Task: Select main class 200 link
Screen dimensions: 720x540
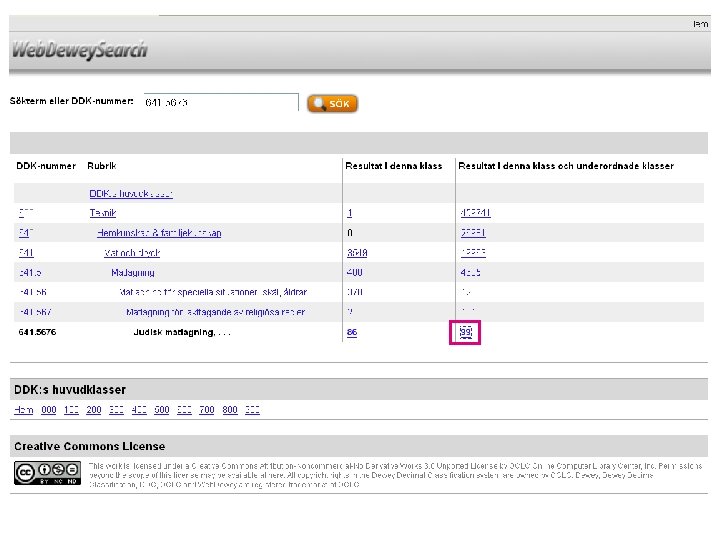Action: pyautogui.click(x=94, y=410)
